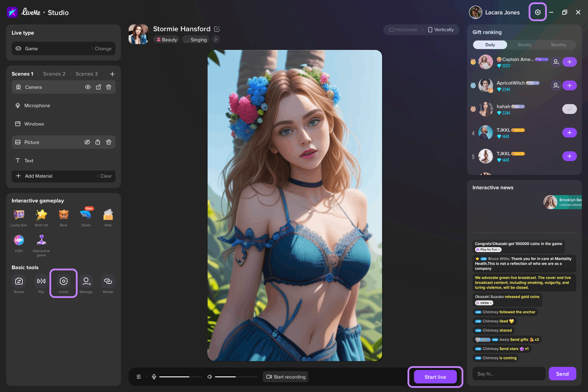Open the Lucky Box gameplay

[x=19, y=215]
